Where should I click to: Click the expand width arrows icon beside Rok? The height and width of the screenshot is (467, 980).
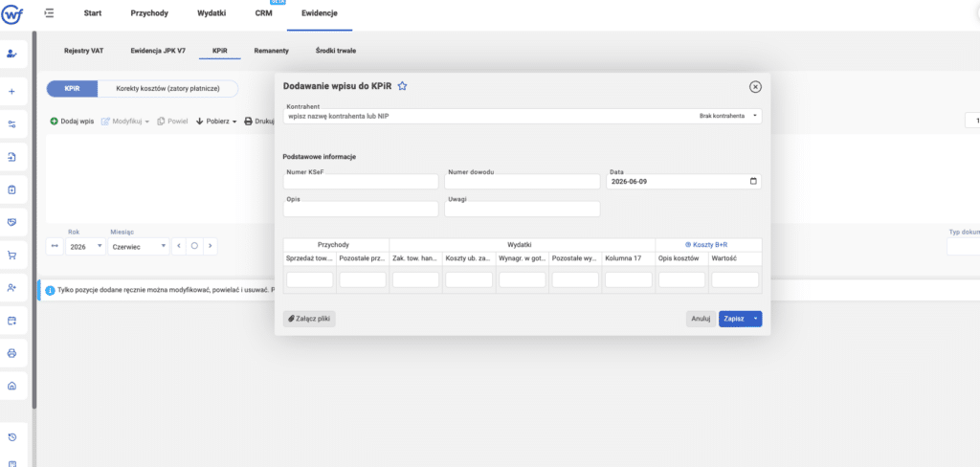click(x=55, y=246)
